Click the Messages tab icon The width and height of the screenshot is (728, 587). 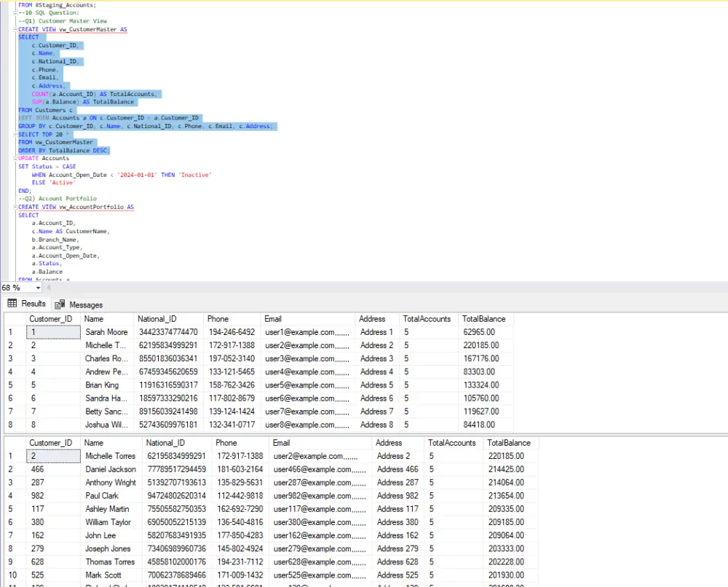click(60, 304)
